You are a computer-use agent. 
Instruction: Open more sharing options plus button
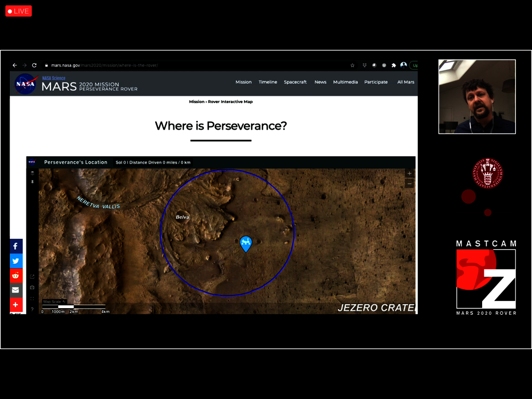pyautogui.click(x=16, y=305)
